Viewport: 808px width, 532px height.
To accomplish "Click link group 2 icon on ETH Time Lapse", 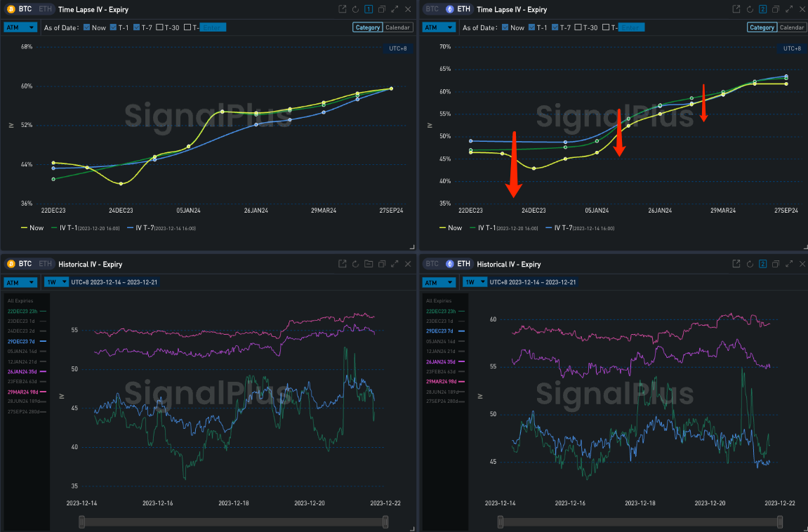I will [x=762, y=9].
